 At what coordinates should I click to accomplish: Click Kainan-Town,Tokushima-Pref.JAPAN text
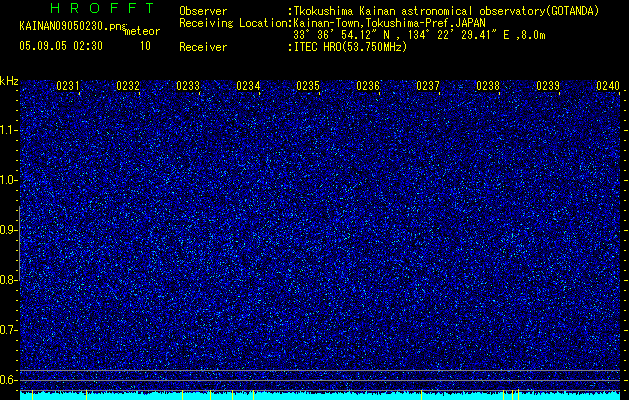389,22
